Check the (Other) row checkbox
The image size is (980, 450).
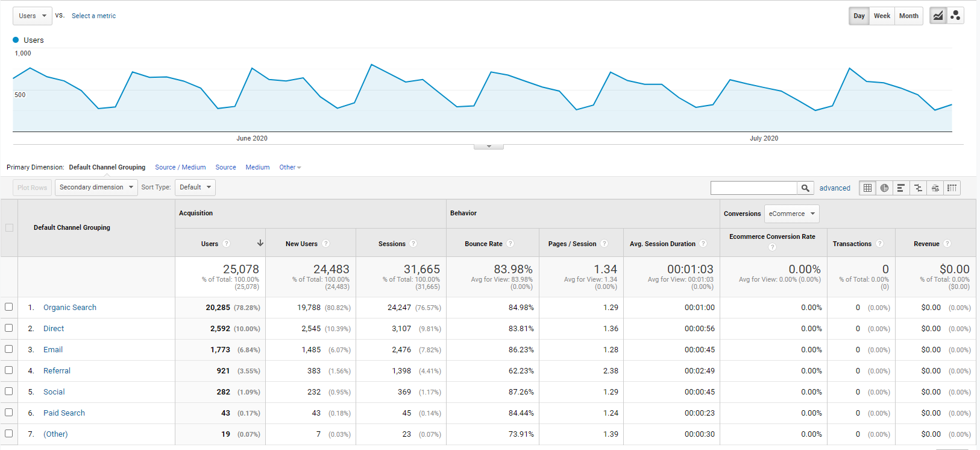coord(9,434)
